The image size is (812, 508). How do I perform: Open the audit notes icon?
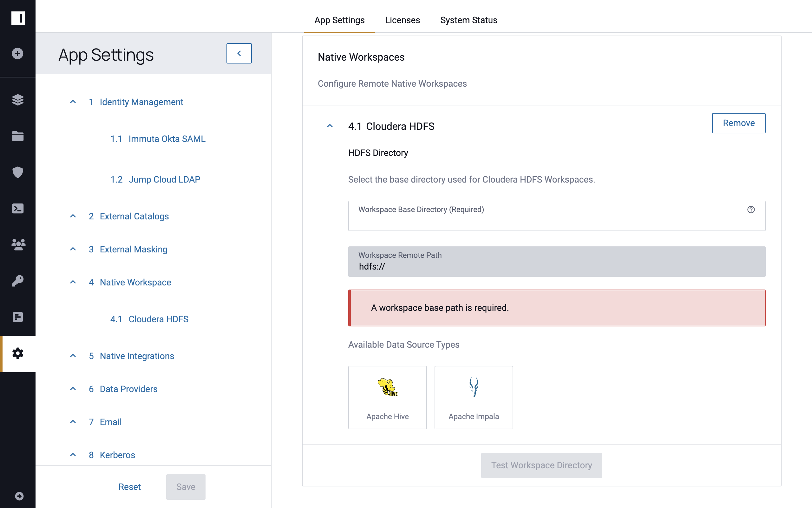[18, 317]
